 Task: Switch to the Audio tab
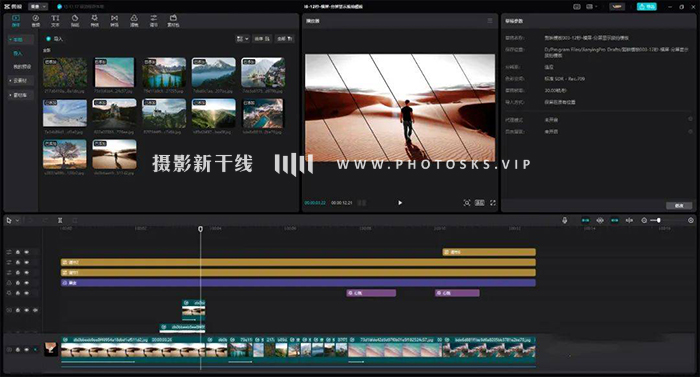pos(36,21)
